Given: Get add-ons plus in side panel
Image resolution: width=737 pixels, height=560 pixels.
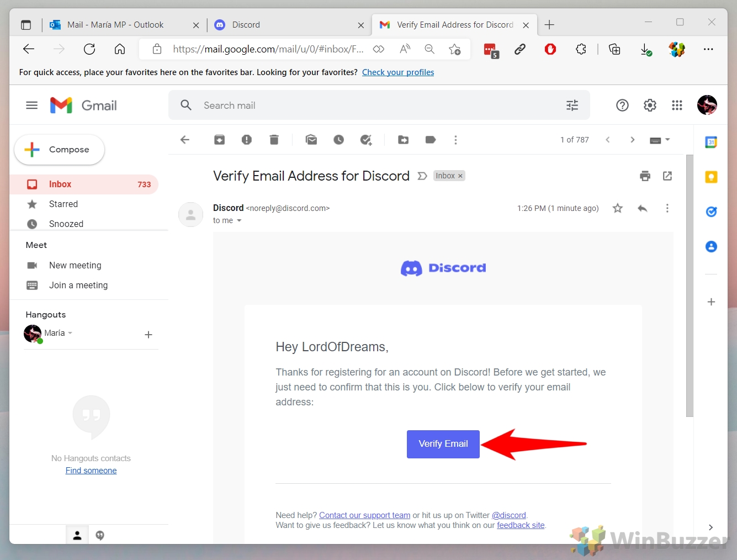Looking at the screenshot, I should 711,302.
